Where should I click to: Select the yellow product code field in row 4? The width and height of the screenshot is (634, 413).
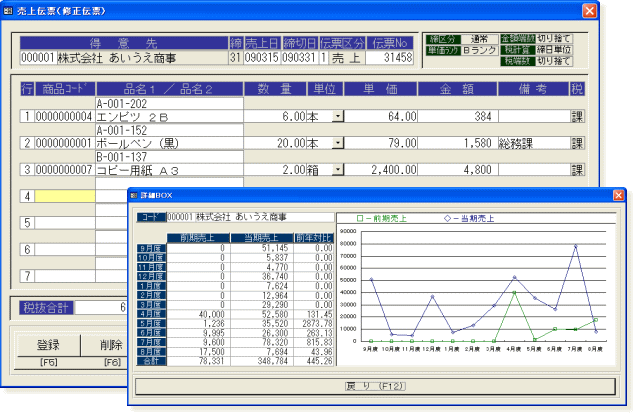tap(65, 196)
